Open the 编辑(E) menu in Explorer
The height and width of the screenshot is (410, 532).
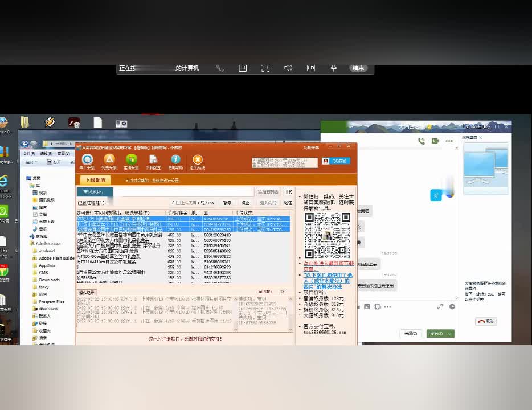[x=46, y=154]
